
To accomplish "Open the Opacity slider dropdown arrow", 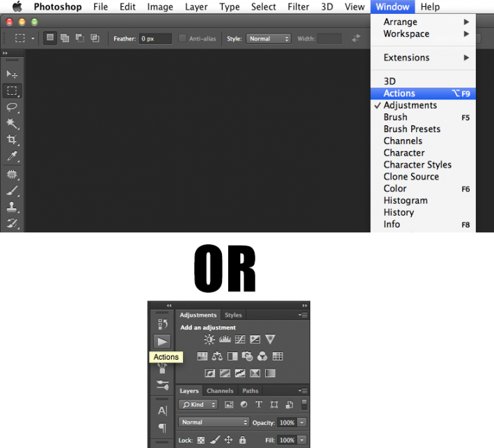I will pos(302,422).
